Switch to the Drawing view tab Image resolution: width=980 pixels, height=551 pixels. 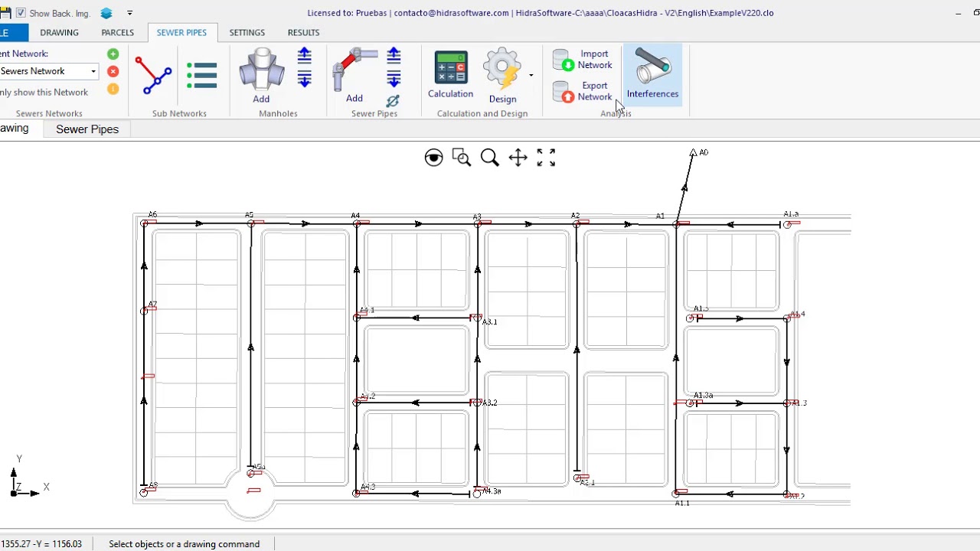(x=15, y=129)
